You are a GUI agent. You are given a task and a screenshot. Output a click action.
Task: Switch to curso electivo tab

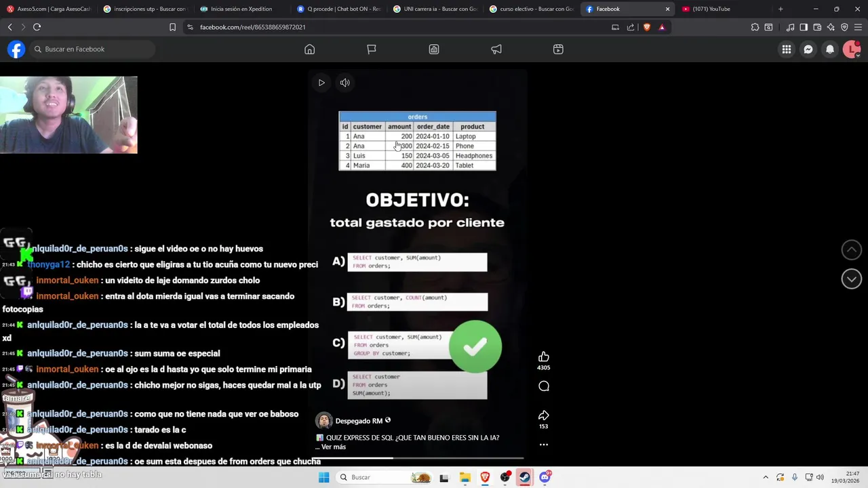point(530,9)
